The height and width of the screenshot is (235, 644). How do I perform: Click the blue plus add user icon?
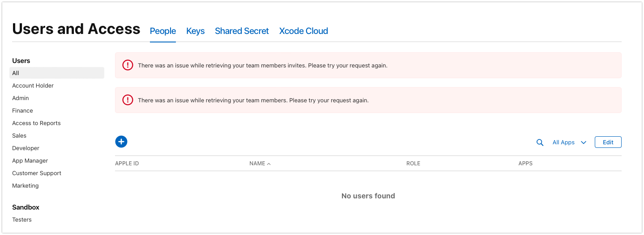coord(121,142)
